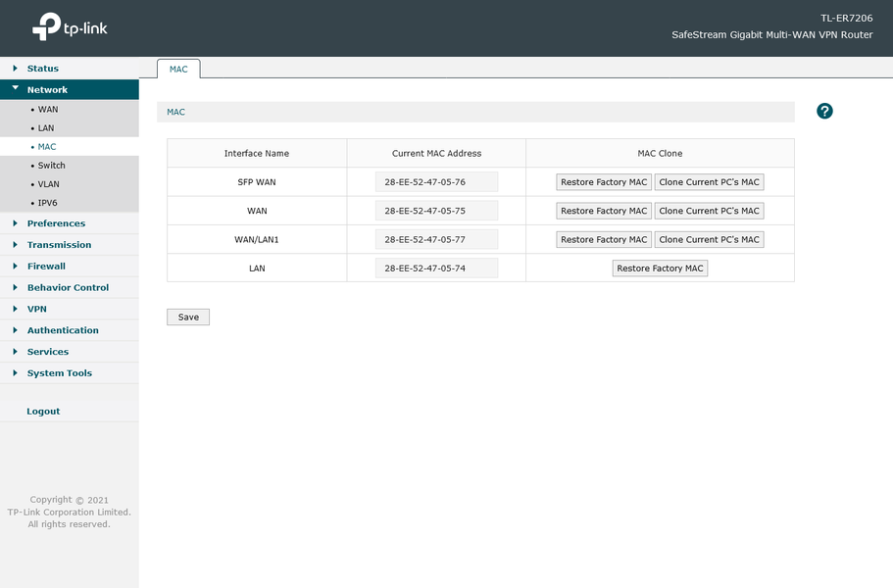Open the IPV6 submenu item
This screenshot has width=893, height=588.
[x=47, y=203]
